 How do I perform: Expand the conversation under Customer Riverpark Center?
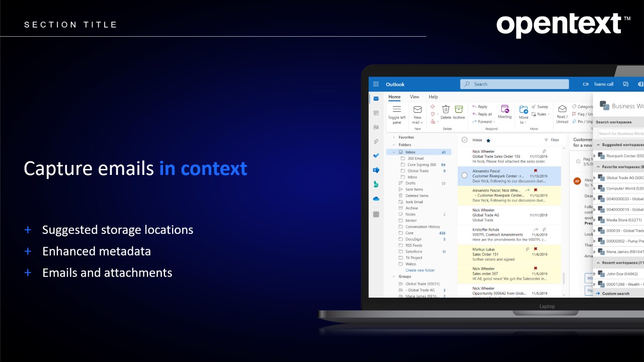475,196
